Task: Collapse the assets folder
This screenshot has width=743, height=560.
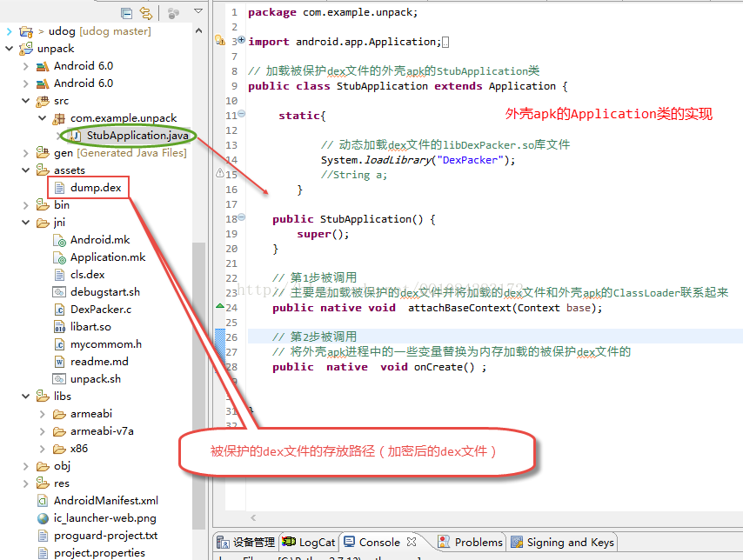Action: click(26, 170)
